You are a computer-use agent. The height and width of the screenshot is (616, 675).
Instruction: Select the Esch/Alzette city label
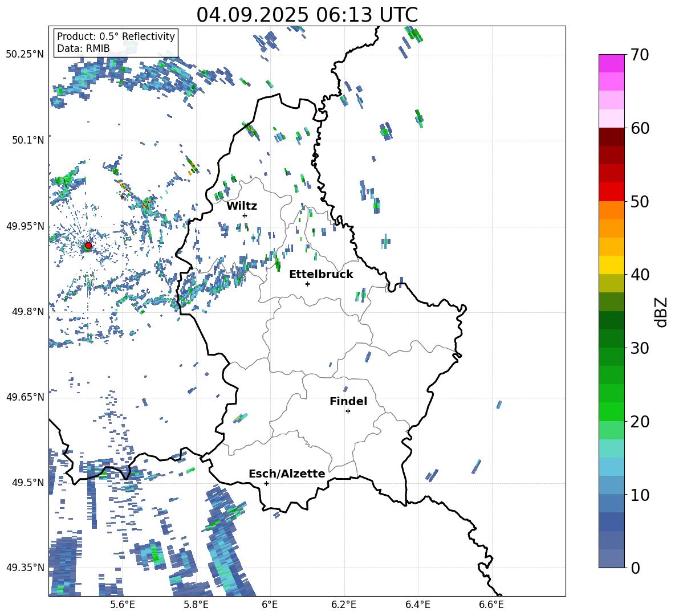click(287, 474)
